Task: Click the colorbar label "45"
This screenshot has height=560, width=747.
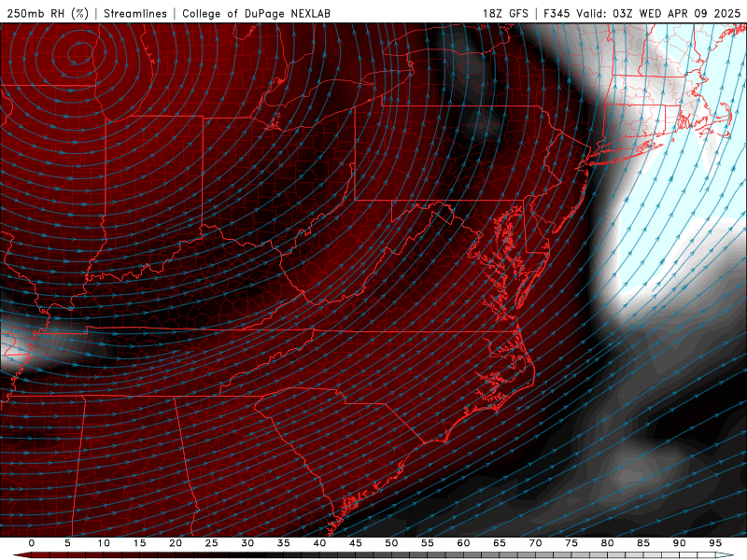Action: [x=356, y=543]
